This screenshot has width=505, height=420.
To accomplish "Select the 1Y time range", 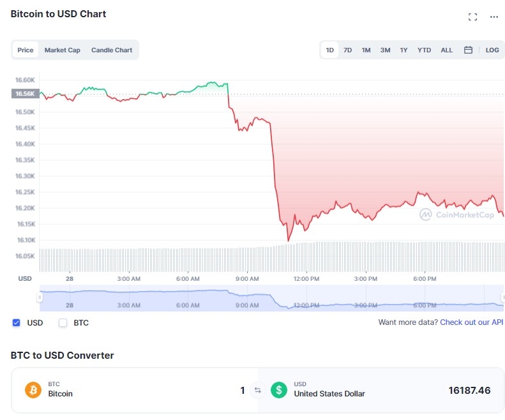I will pos(403,50).
